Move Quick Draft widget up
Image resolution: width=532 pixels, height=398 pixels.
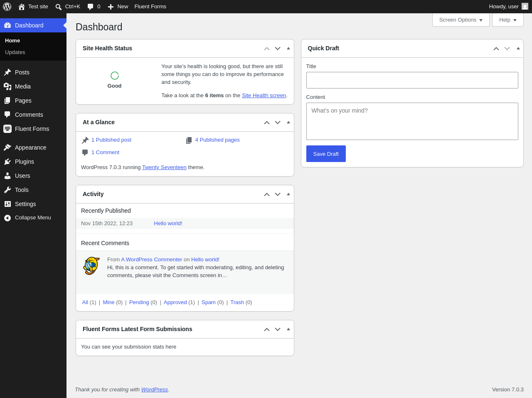(496, 49)
